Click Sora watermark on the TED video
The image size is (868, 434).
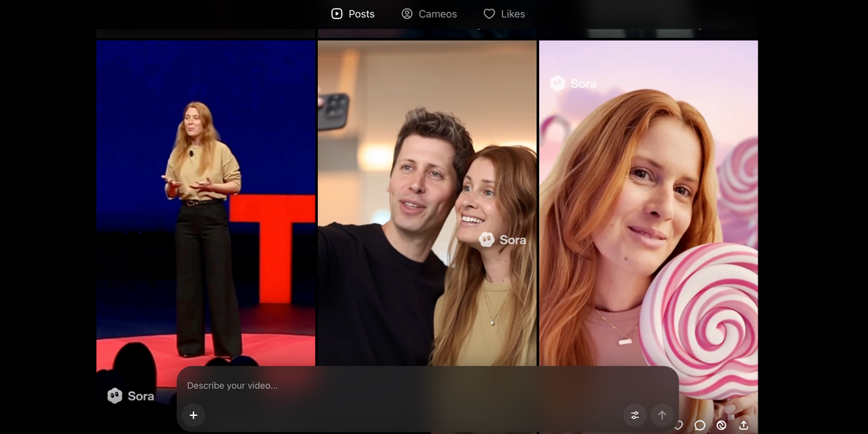coord(131,396)
